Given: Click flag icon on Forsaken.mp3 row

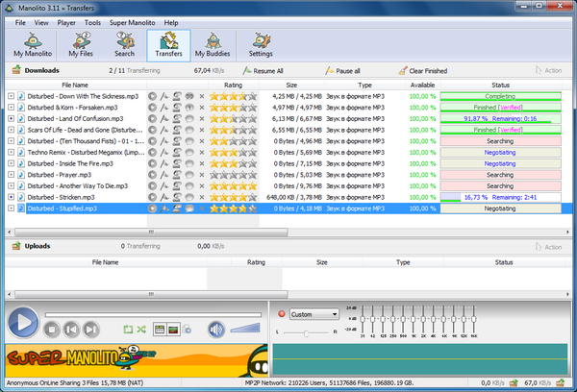Looking at the screenshot, I should tap(164, 108).
